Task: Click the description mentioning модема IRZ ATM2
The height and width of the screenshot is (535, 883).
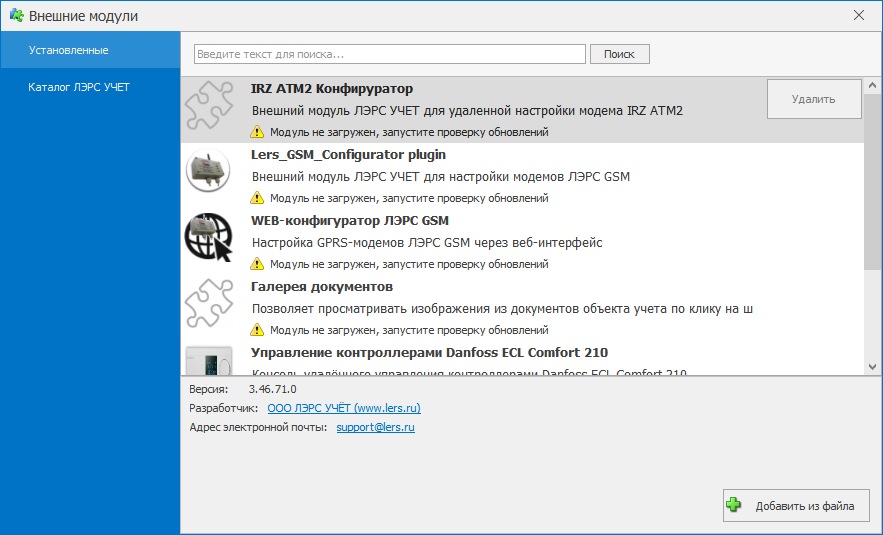Action: [x=467, y=110]
